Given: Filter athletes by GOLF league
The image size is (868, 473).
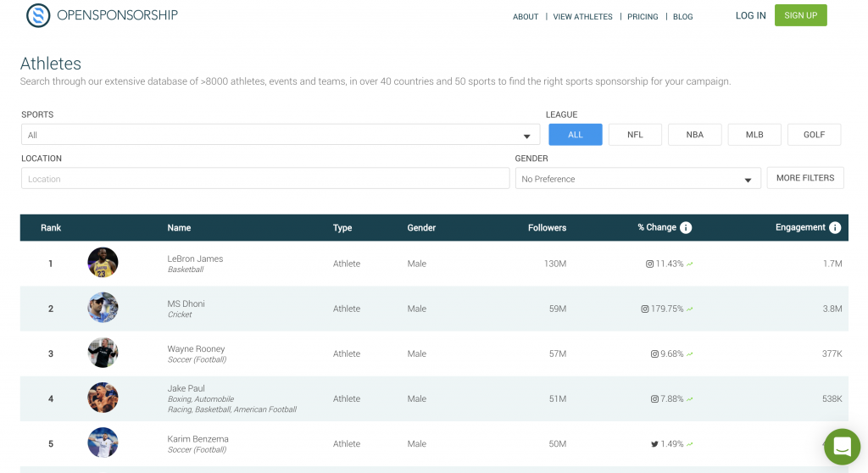Looking at the screenshot, I should tap(815, 135).
